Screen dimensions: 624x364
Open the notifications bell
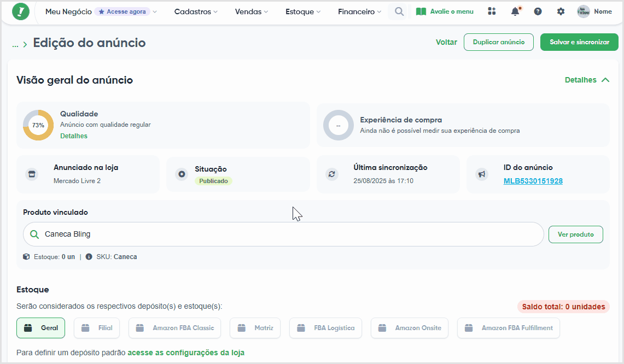click(x=515, y=11)
